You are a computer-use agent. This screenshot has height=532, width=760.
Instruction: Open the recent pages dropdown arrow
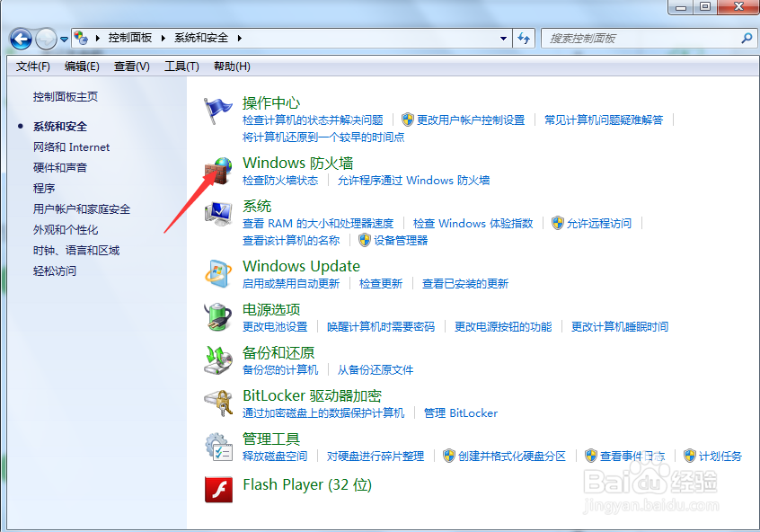pyautogui.click(x=64, y=40)
